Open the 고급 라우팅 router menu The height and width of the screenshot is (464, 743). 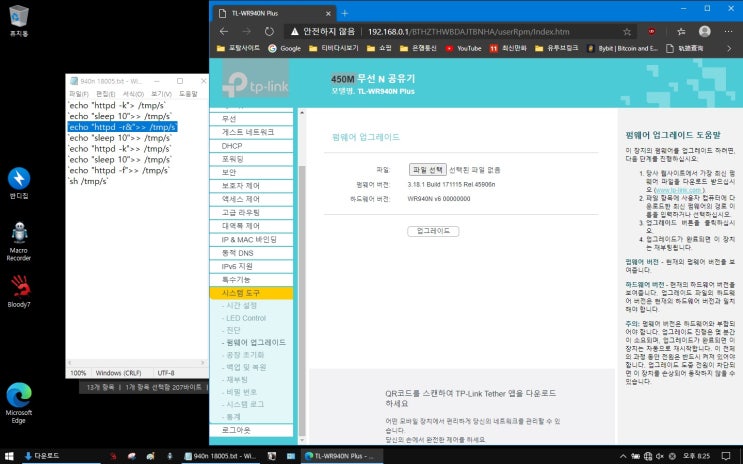click(251, 213)
